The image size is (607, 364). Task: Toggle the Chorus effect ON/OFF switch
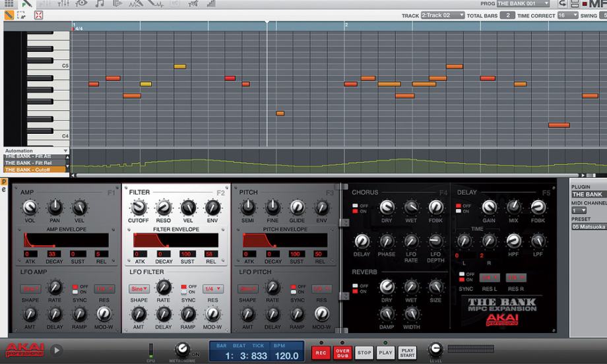coord(356,208)
